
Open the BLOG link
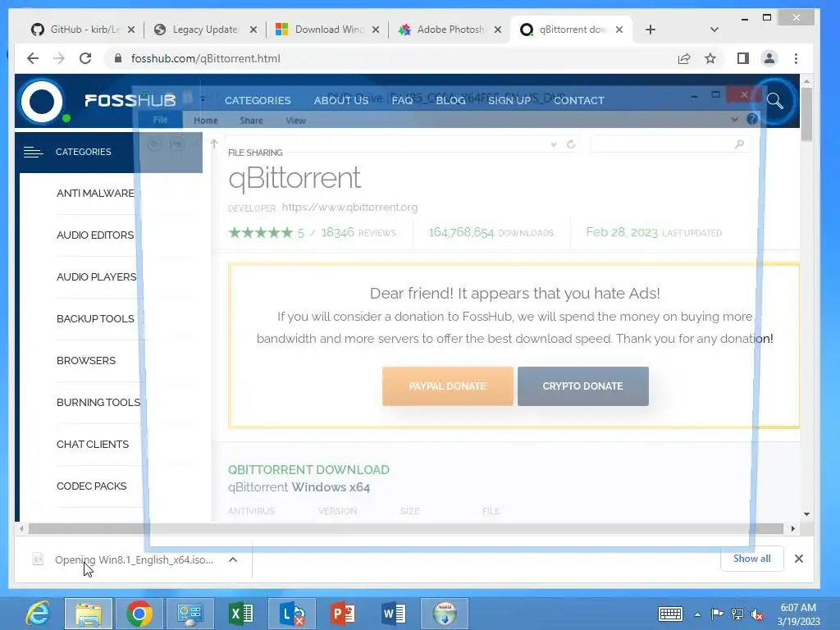(x=450, y=101)
